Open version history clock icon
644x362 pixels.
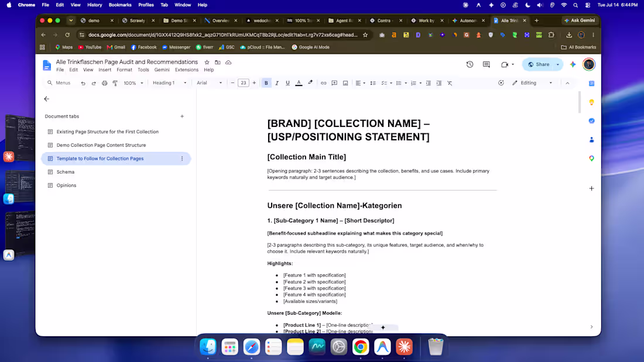470,64
